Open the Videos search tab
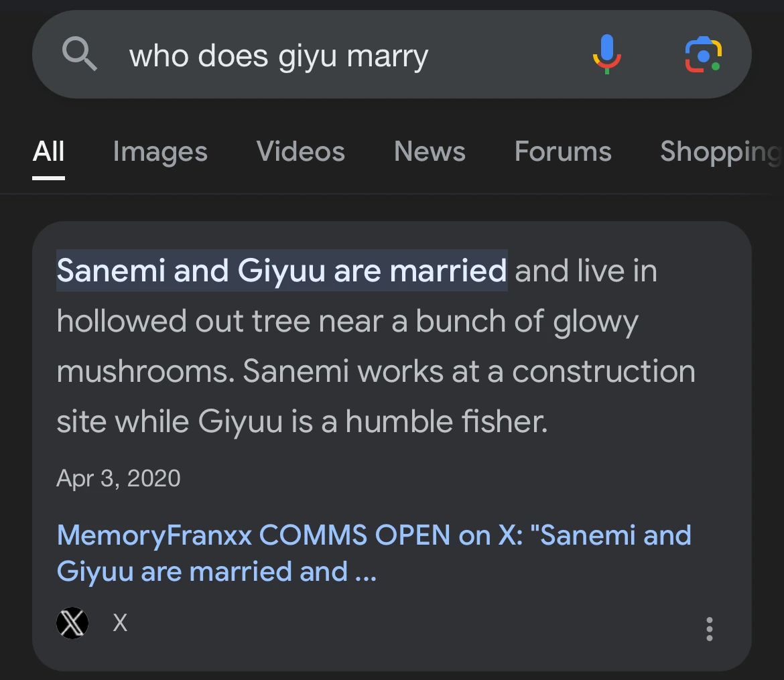Image resolution: width=784 pixels, height=680 pixels. (300, 152)
